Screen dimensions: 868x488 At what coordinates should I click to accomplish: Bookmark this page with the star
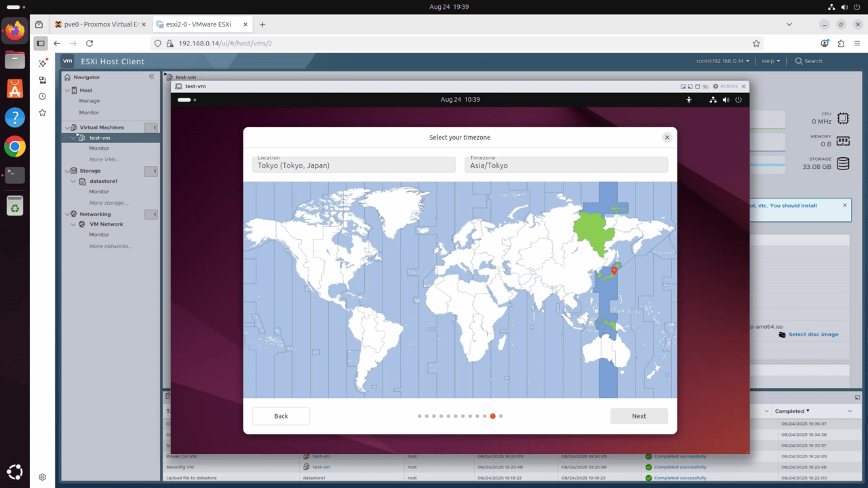pyautogui.click(x=756, y=43)
